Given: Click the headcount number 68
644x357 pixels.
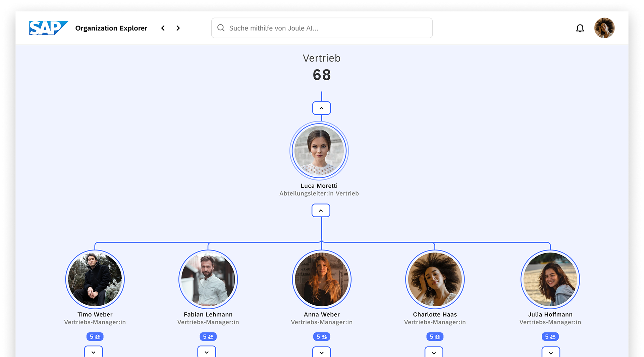Looking at the screenshot, I should tap(322, 75).
